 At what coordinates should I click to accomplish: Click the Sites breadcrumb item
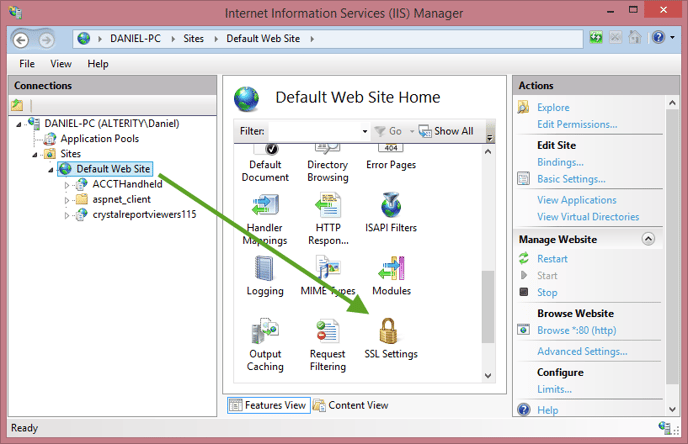coord(194,39)
